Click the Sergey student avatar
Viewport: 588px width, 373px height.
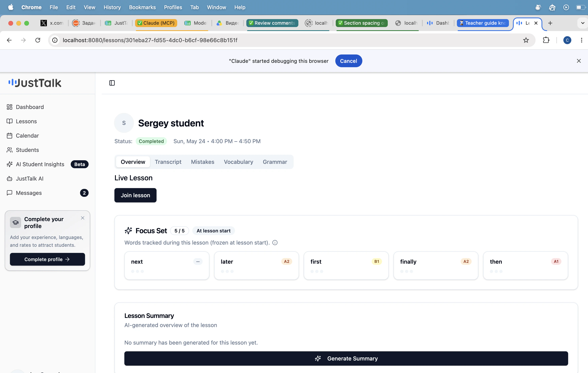pyautogui.click(x=124, y=123)
